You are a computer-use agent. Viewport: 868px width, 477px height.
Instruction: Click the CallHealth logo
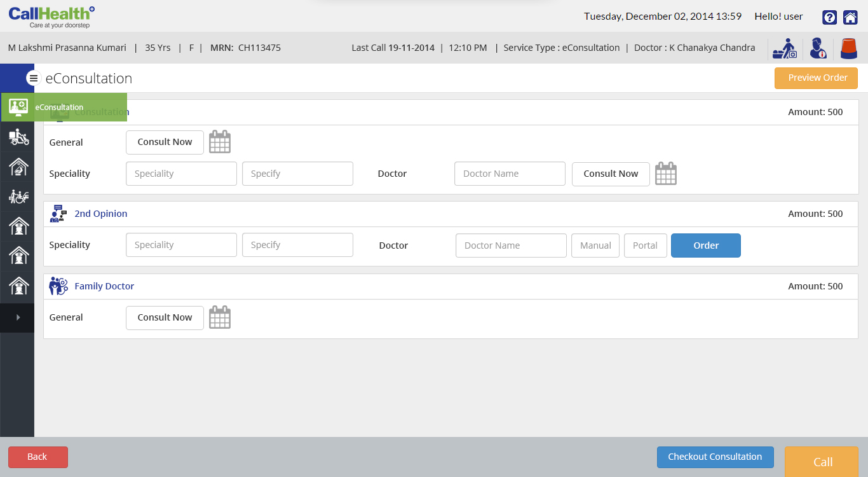coord(51,17)
